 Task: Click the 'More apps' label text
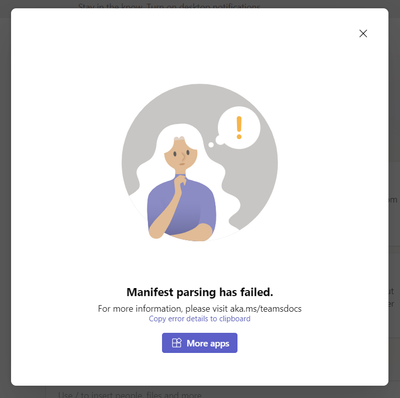coord(208,343)
